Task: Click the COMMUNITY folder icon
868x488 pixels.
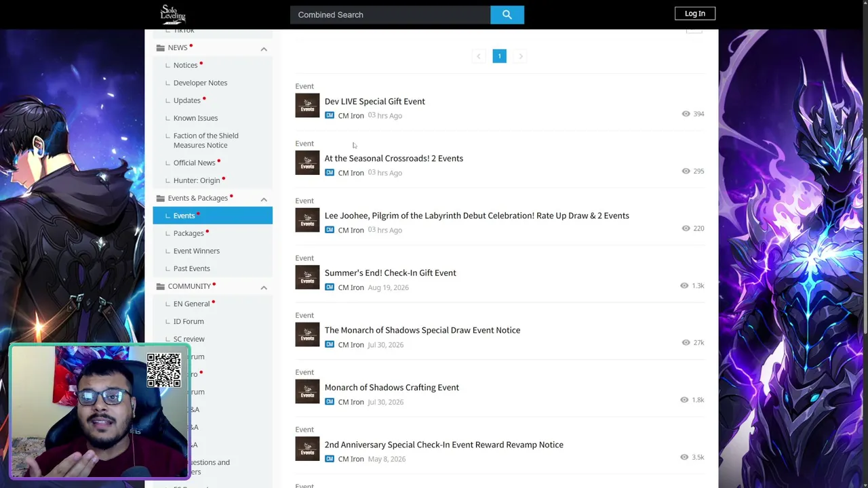Action: 160,286
